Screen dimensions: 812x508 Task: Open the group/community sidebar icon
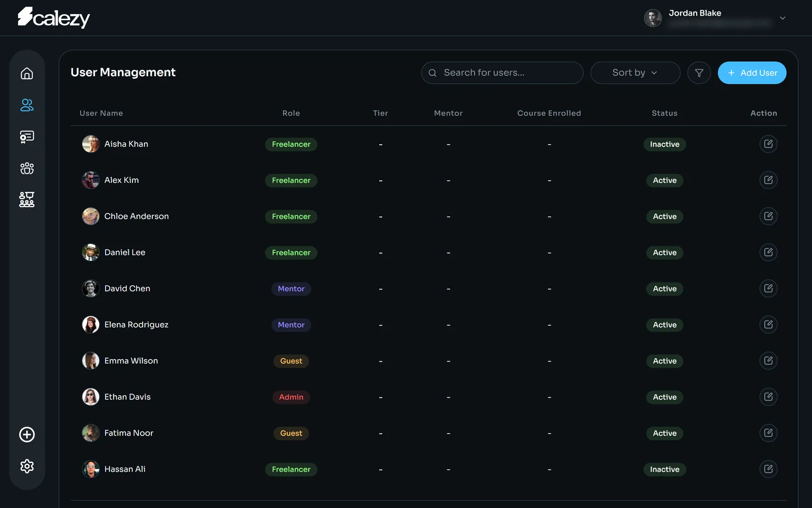tap(27, 168)
